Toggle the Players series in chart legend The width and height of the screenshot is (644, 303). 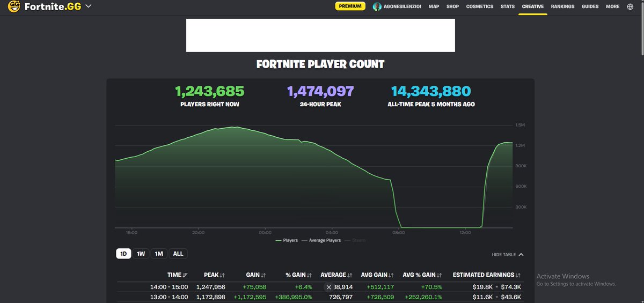click(x=287, y=240)
